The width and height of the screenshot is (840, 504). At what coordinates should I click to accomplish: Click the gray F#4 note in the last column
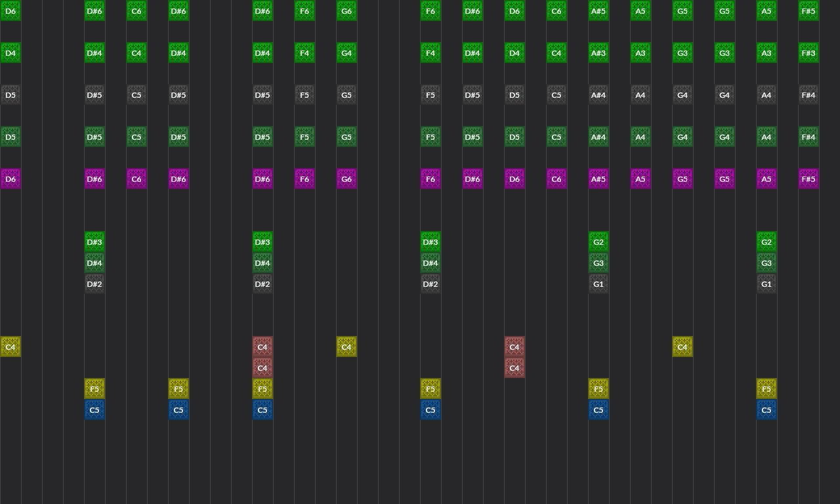coord(808,94)
